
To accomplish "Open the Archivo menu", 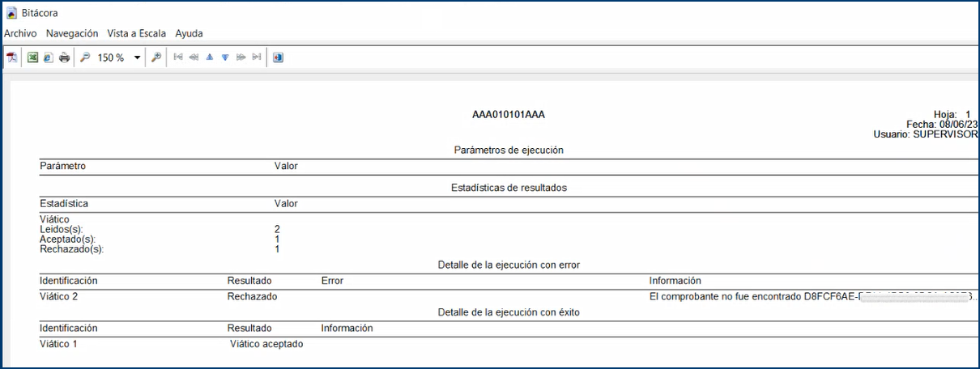I will tap(20, 33).
